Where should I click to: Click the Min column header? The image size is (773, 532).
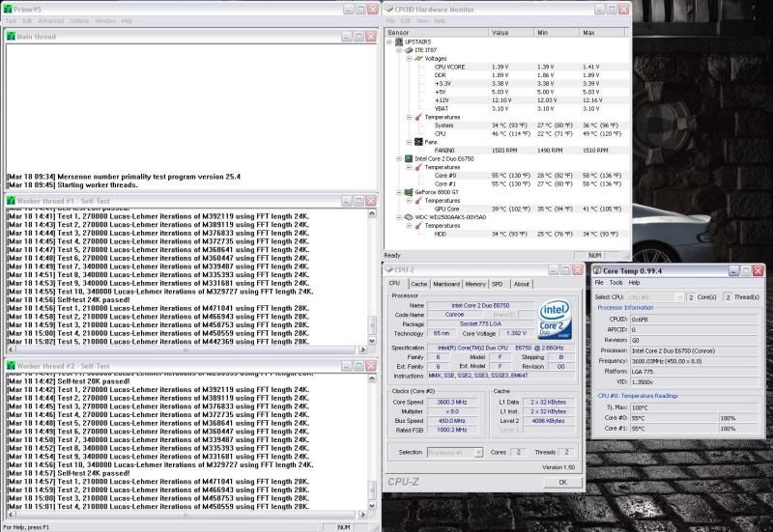click(557, 33)
